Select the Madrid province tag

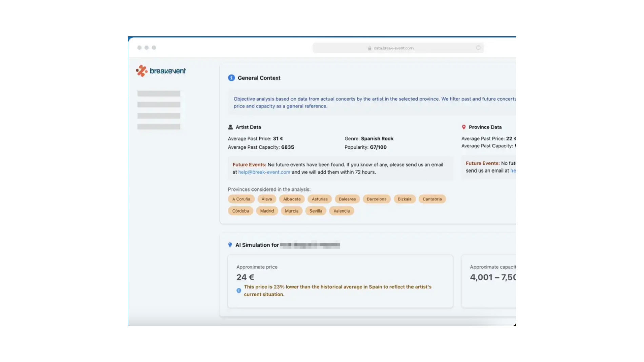tap(267, 211)
